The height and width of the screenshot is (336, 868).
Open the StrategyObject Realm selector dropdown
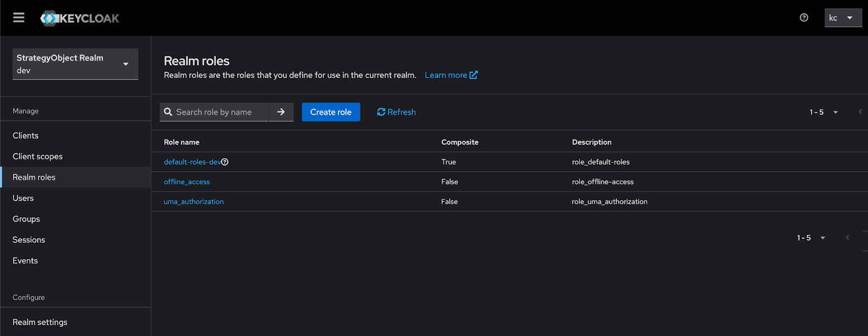coord(75,64)
